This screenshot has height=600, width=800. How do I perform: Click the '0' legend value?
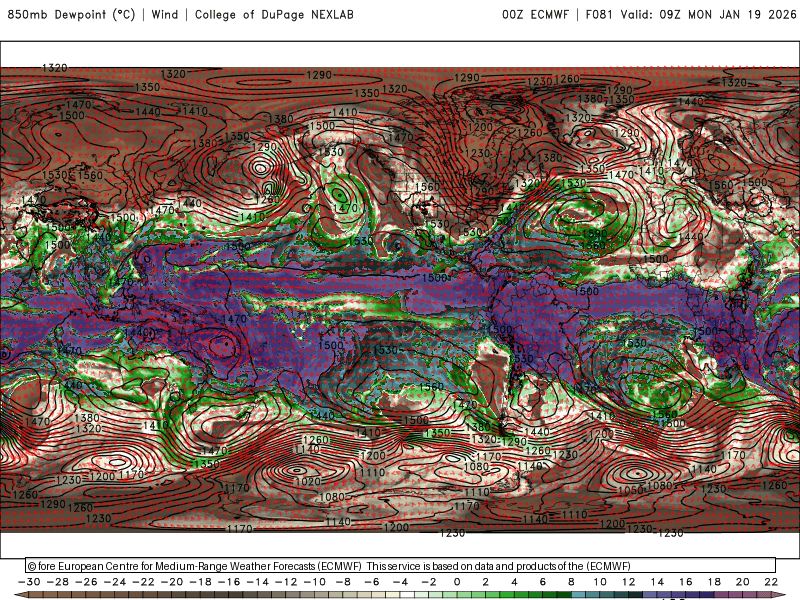coord(457,582)
